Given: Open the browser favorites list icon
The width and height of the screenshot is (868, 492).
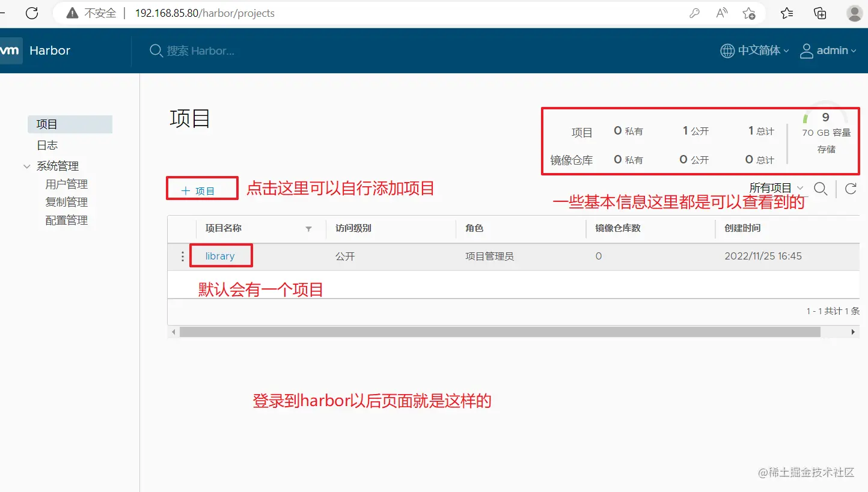Looking at the screenshot, I should coord(787,13).
